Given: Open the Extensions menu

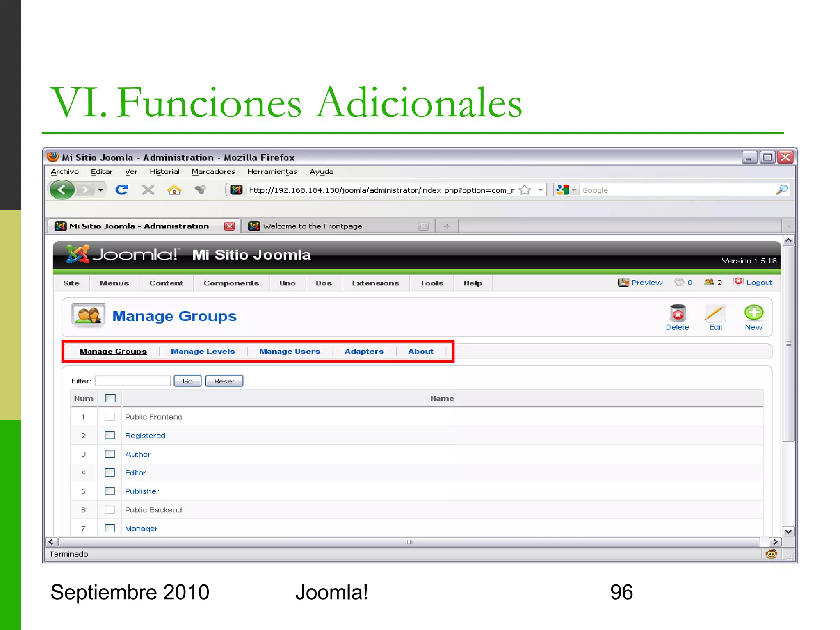Looking at the screenshot, I should 375,283.
